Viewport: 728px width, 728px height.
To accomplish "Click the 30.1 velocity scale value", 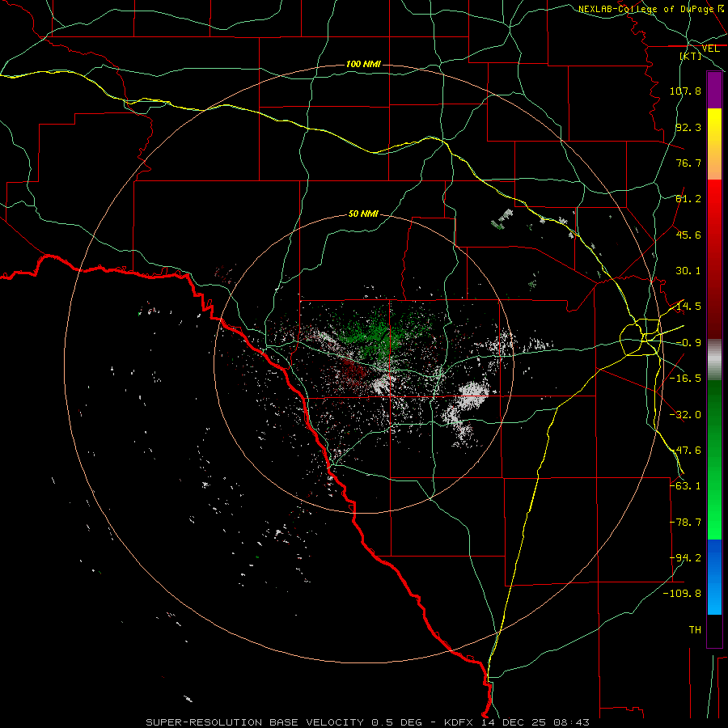I will coord(688,271).
